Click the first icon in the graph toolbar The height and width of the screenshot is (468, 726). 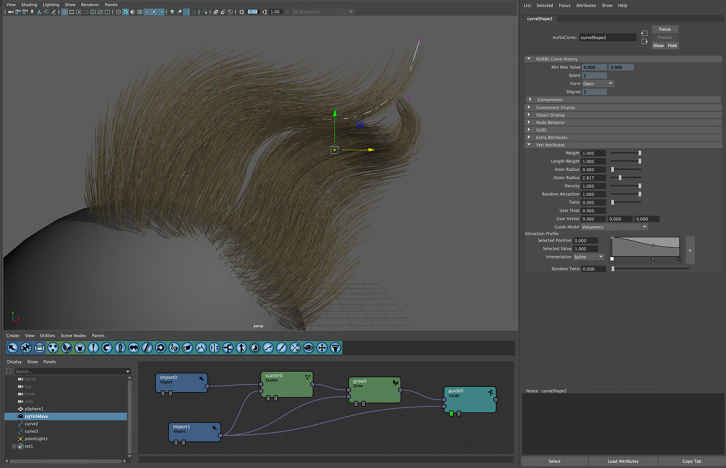pos(13,348)
